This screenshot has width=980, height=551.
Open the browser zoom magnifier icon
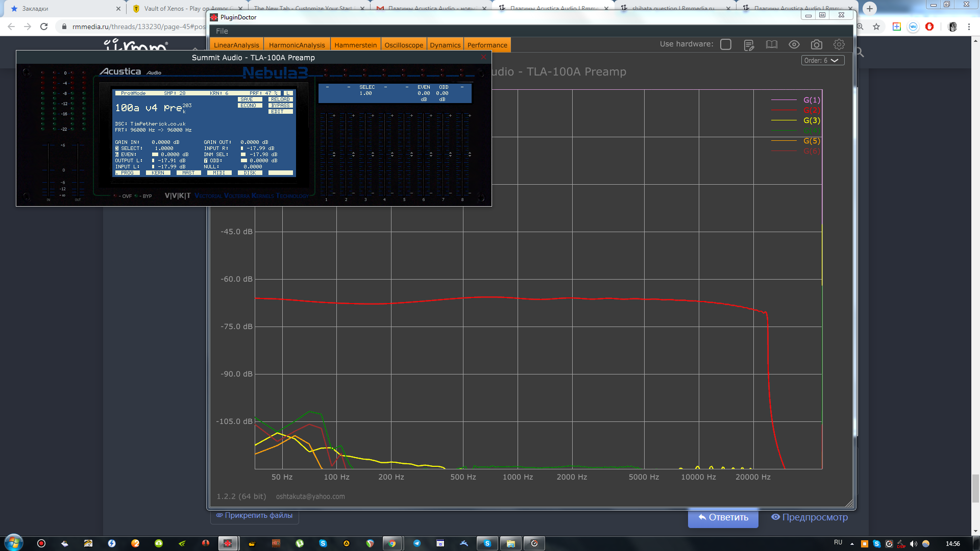pos(861,27)
